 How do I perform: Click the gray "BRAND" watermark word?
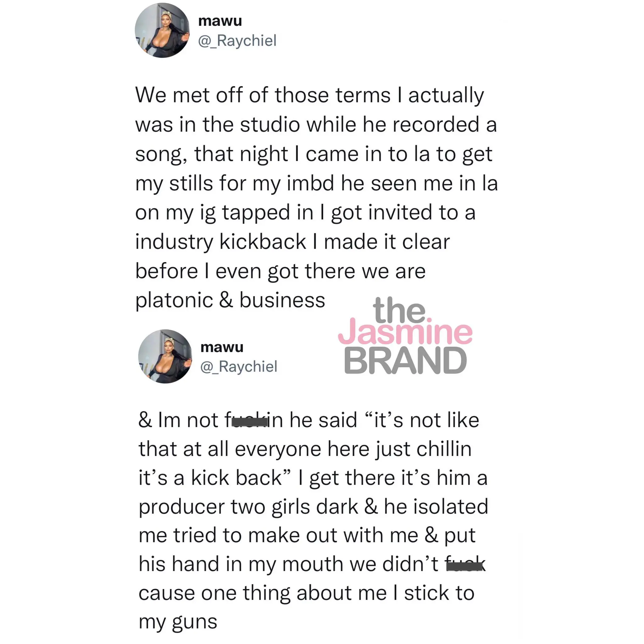click(x=405, y=360)
